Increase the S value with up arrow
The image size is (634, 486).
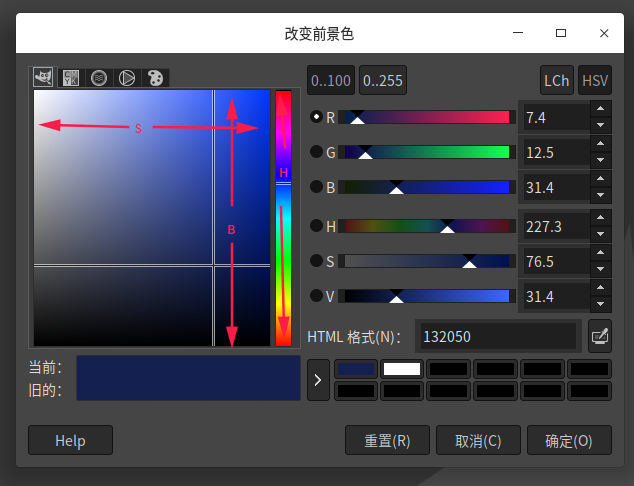coord(600,252)
